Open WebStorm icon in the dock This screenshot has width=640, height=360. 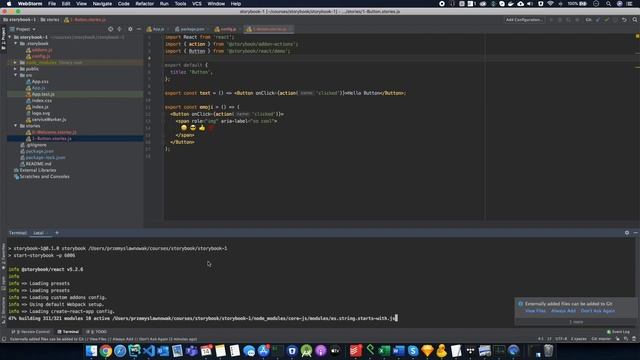point(134,351)
